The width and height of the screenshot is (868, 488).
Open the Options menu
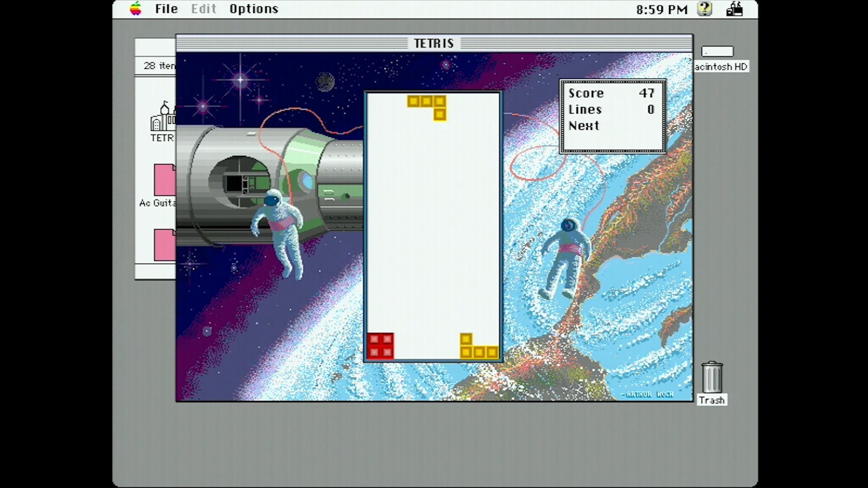pyautogui.click(x=254, y=9)
